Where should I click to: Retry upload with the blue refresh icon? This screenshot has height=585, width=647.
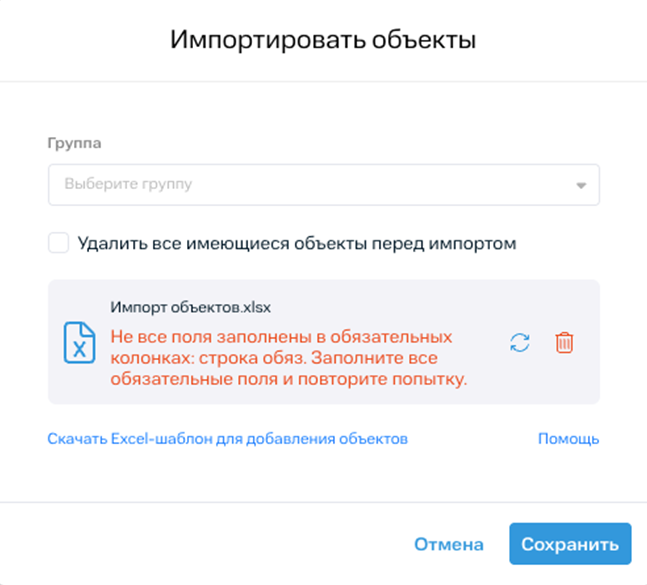pyautogui.click(x=519, y=342)
